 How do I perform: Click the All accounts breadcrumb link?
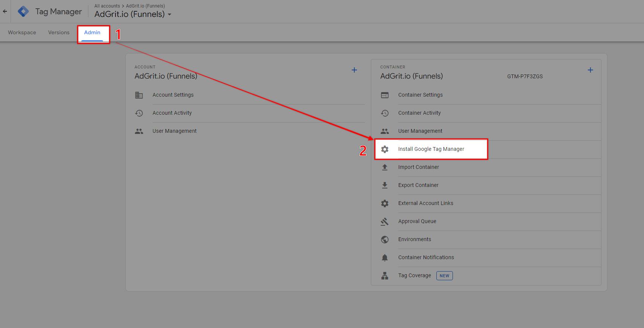pyautogui.click(x=107, y=6)
